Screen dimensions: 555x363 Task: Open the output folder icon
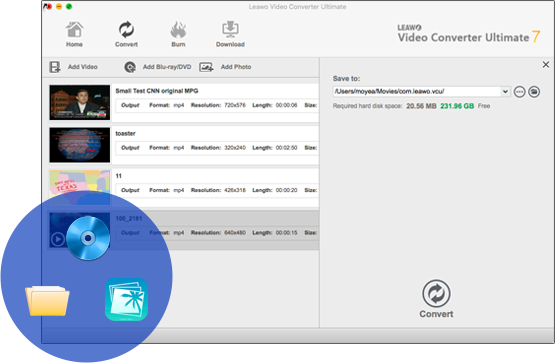[534, 92]
